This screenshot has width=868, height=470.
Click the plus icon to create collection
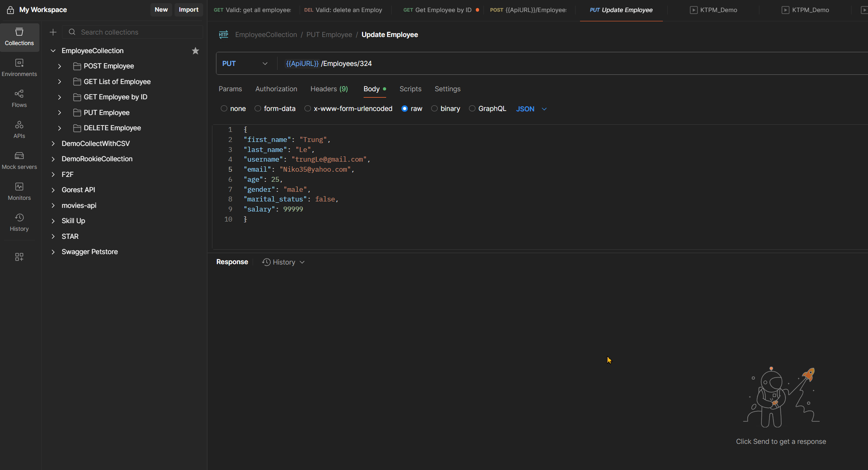pos(53,32)
